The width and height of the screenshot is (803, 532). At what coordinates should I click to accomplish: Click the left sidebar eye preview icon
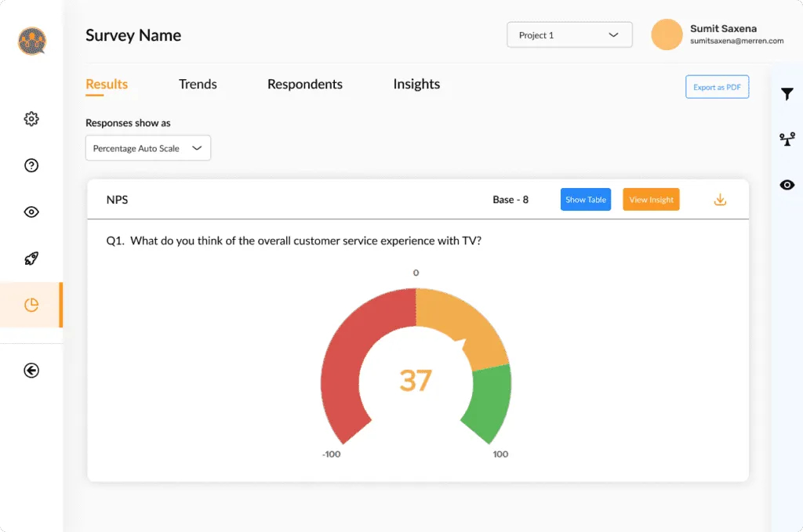pyautogui.click(x=31, y=212)
